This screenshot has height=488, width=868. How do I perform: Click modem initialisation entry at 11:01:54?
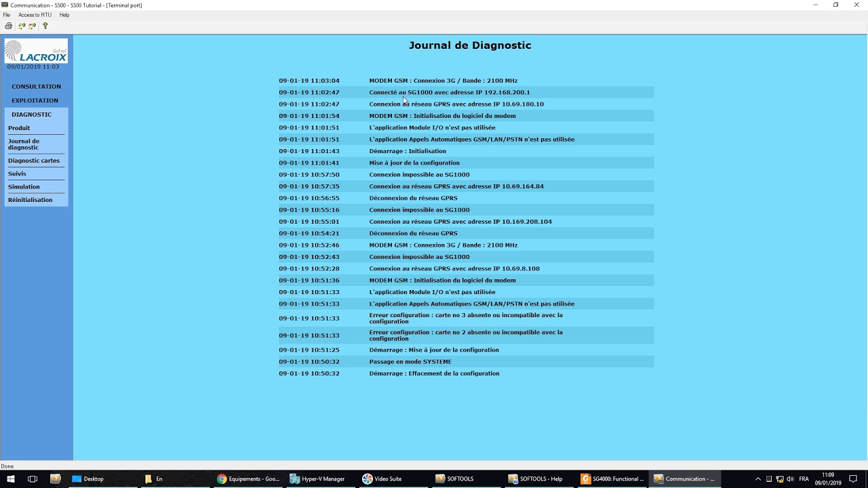click(442, 116)
